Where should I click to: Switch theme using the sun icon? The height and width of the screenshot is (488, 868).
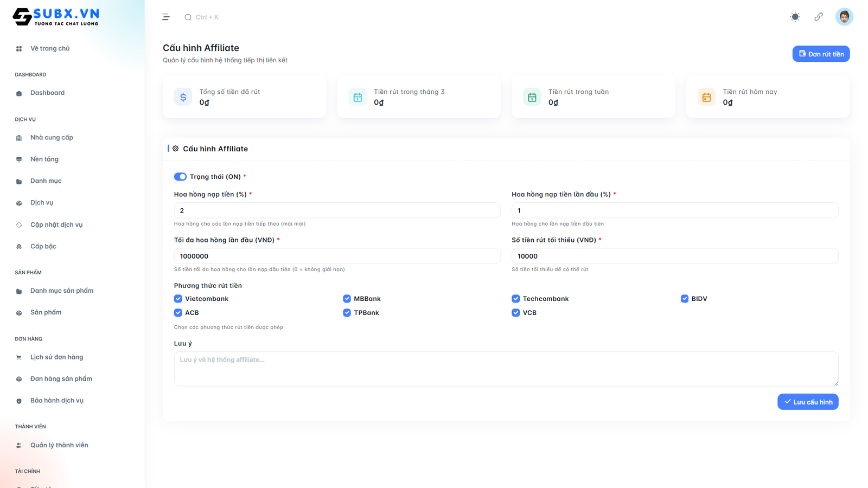(795, 17)
